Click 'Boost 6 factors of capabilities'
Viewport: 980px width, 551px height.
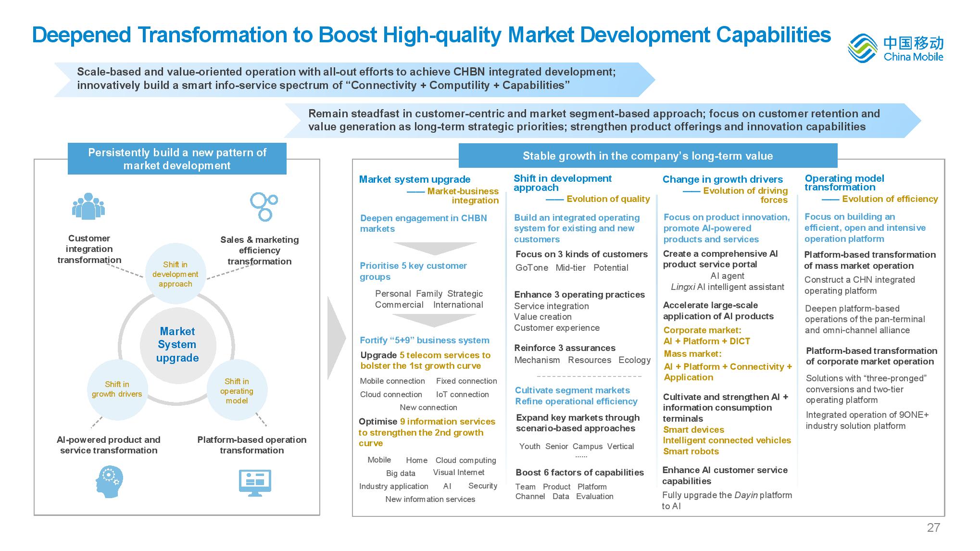point(579,473)
